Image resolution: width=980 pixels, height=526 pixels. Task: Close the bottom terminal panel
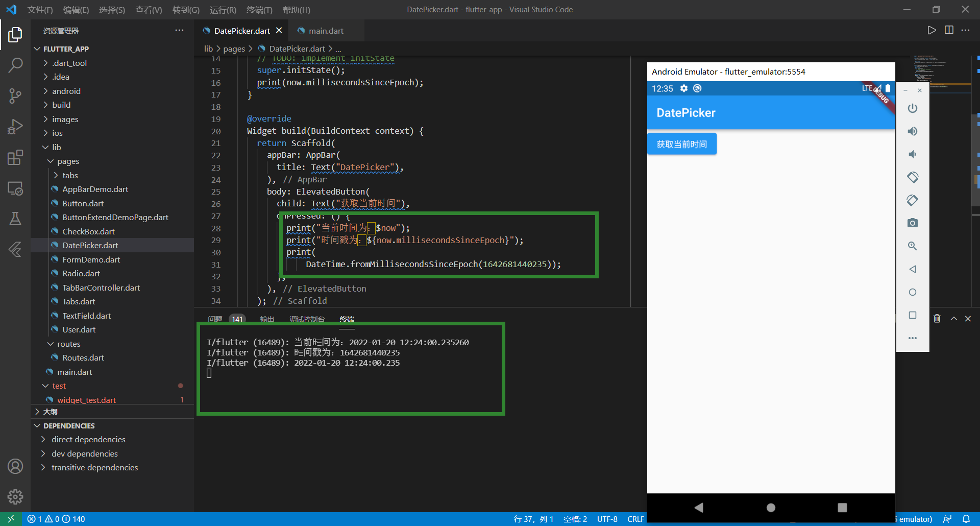click(968, 319)
